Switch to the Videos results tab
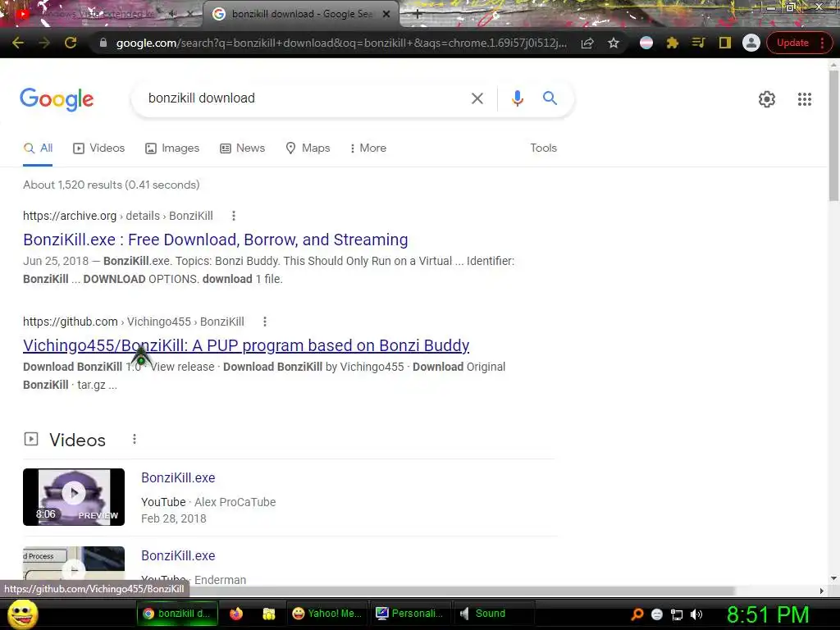 99,148
